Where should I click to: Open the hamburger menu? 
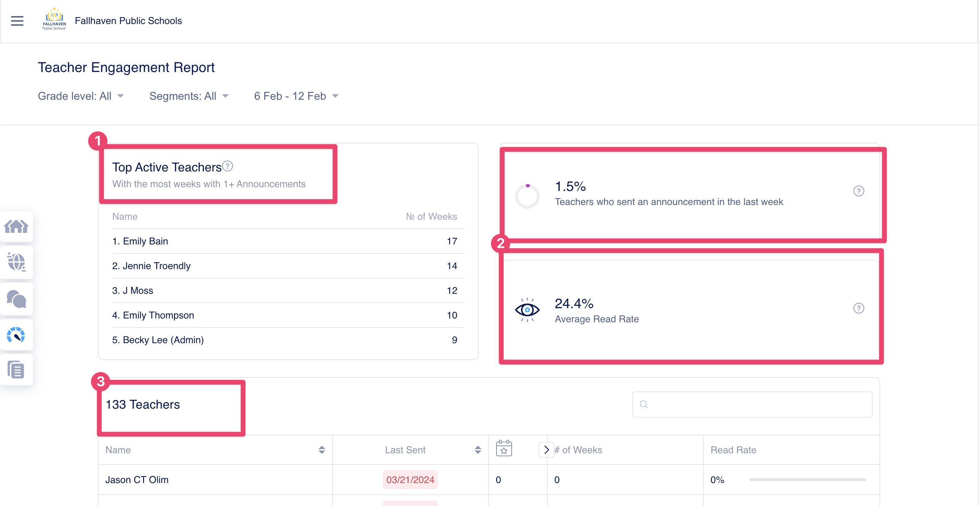coord(17,21)
